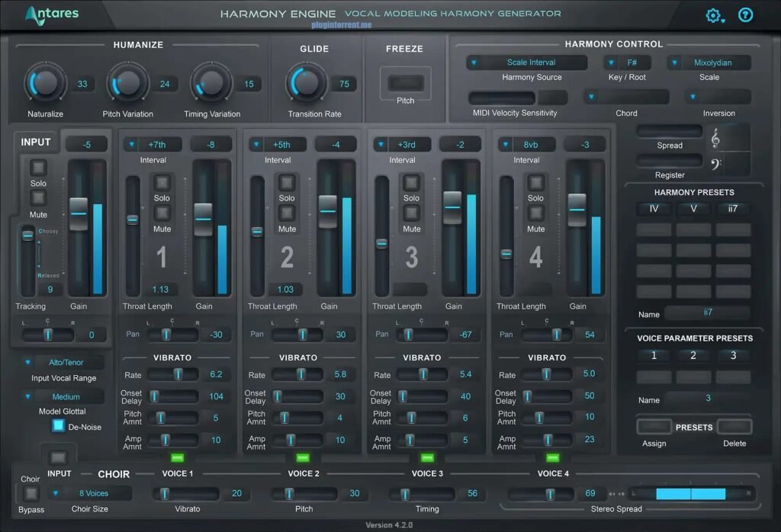
Task: Select harmony preset V
Action: 693,209
